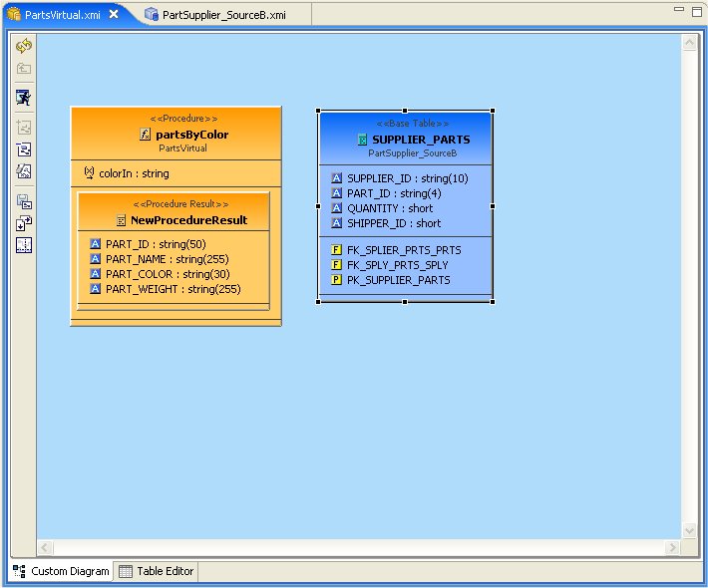Click attribute icon beside QUANTITY
Screen dimensions: 708x588
click(x=336, y=208)
